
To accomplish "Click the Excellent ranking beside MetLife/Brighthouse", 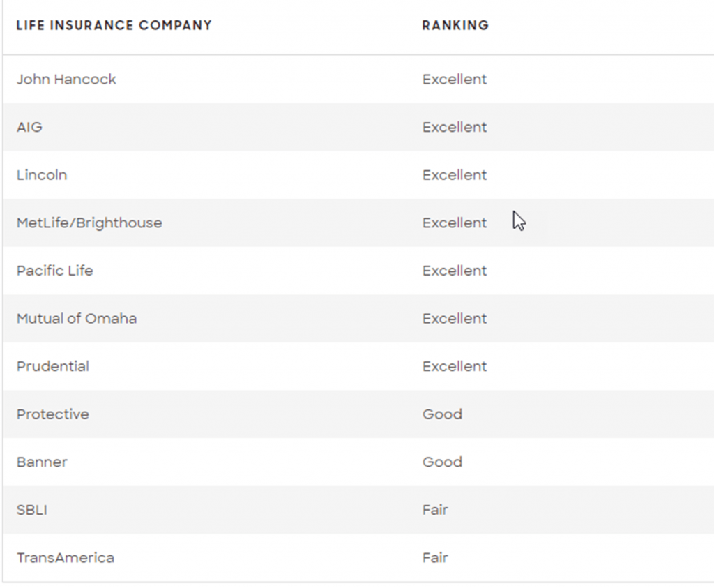I will click(455, 223).
